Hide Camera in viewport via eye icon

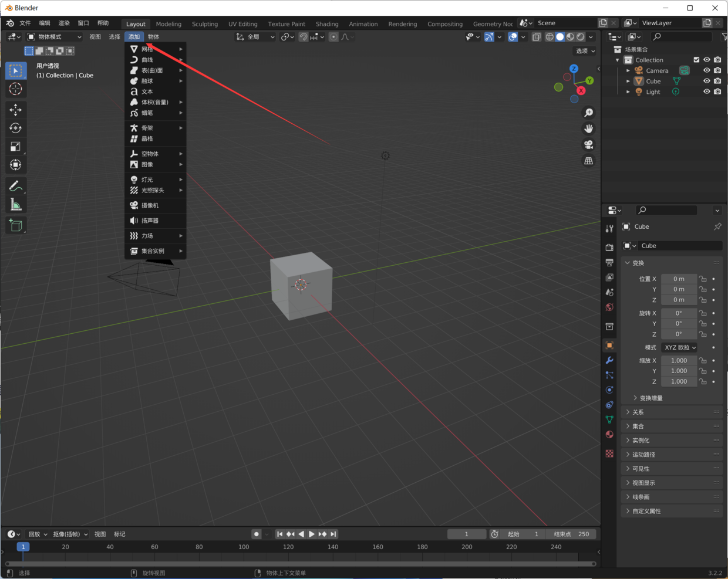click(707, 70)
